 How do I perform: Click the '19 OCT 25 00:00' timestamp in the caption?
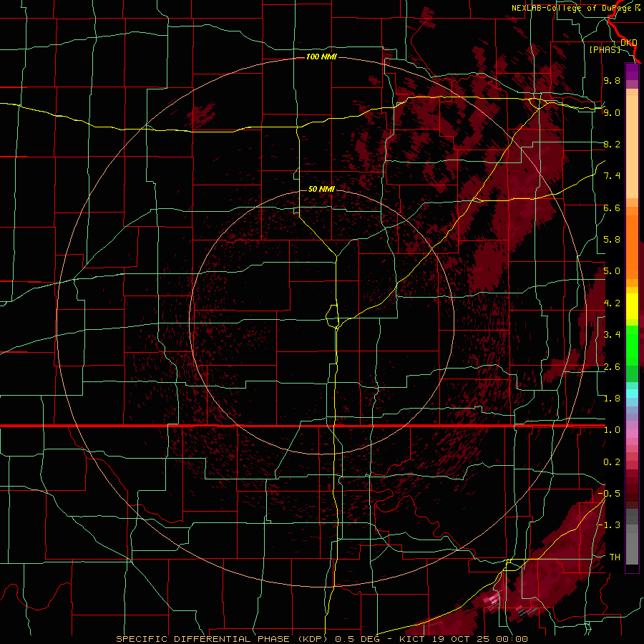click(480, 639)
